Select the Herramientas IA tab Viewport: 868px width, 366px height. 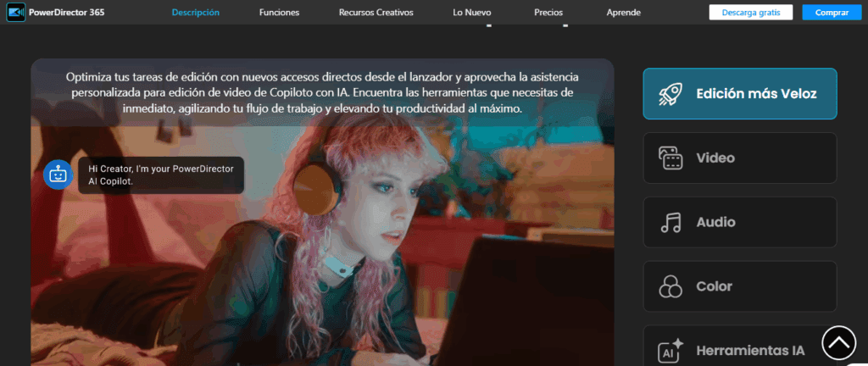pyautogui.click(x=739, y=347)
